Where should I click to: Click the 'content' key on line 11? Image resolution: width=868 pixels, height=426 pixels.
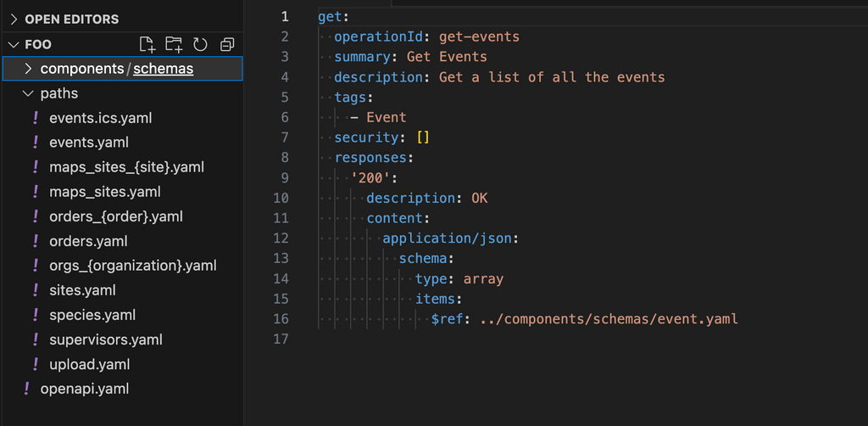(394, 218)
